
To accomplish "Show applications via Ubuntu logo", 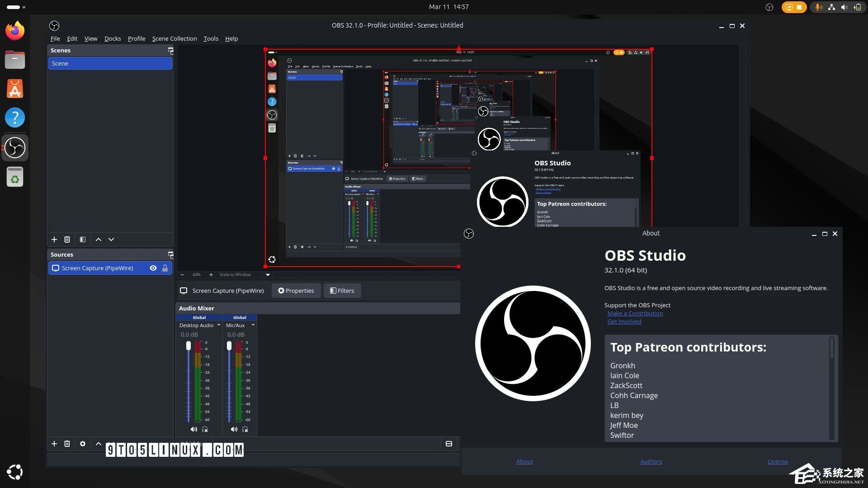I will pos(15,472).
